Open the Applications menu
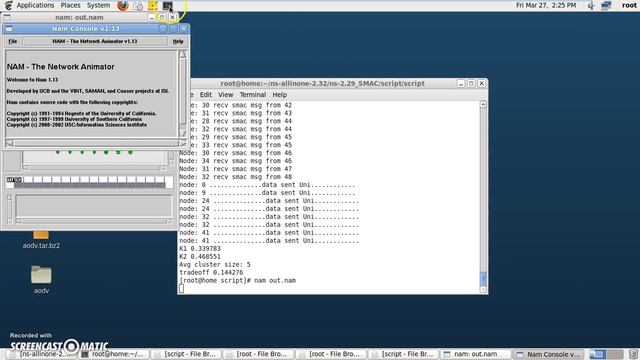The width and height of the screenshot is (640, 360). click(35, 5)
